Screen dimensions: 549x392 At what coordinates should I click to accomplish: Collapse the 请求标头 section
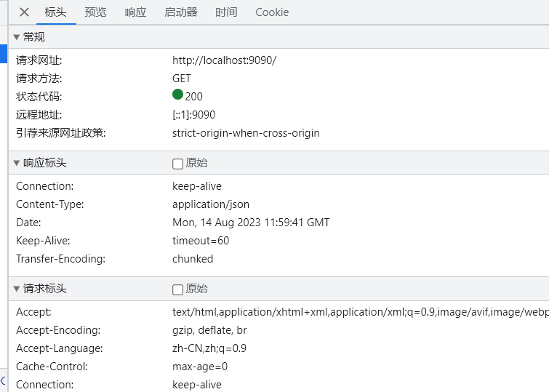[16, 289]
